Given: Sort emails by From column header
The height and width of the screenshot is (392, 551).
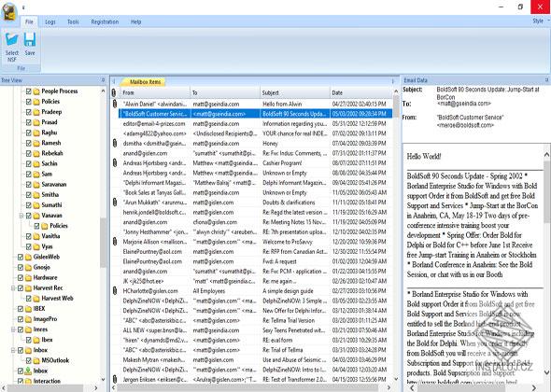Looking at the screenshot, I should 155,92.
